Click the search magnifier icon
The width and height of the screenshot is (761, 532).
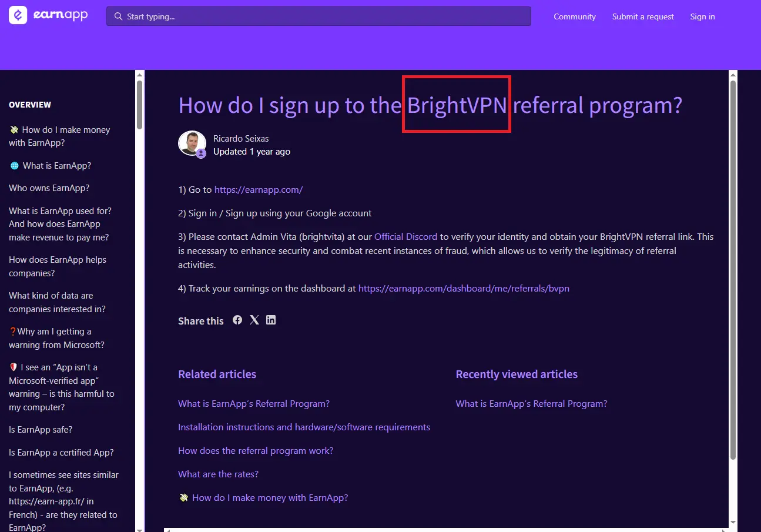tap(118, 16)
